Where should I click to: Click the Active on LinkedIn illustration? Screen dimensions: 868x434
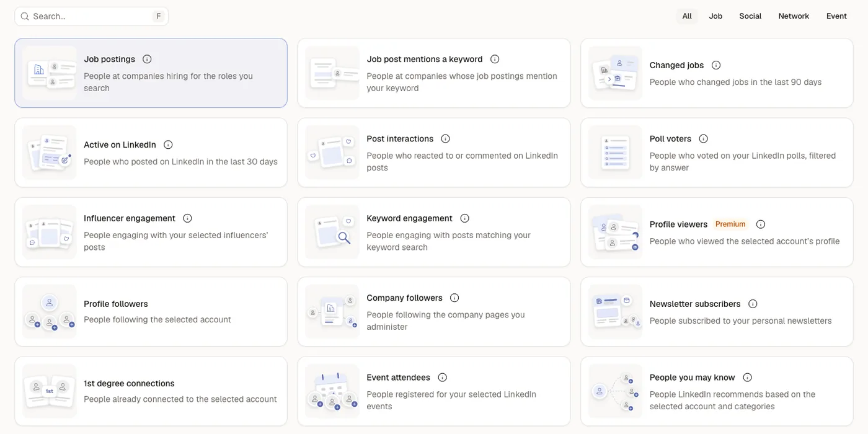[50, 153]
